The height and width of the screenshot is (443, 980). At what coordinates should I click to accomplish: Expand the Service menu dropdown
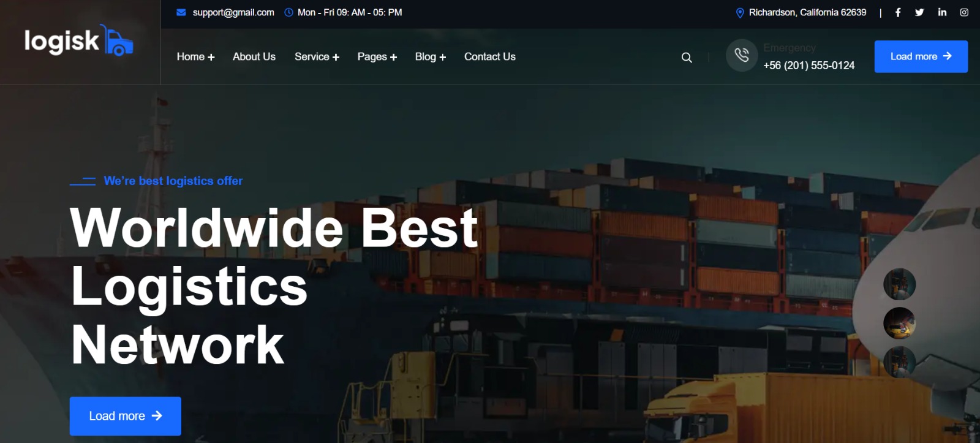[317, 57]
